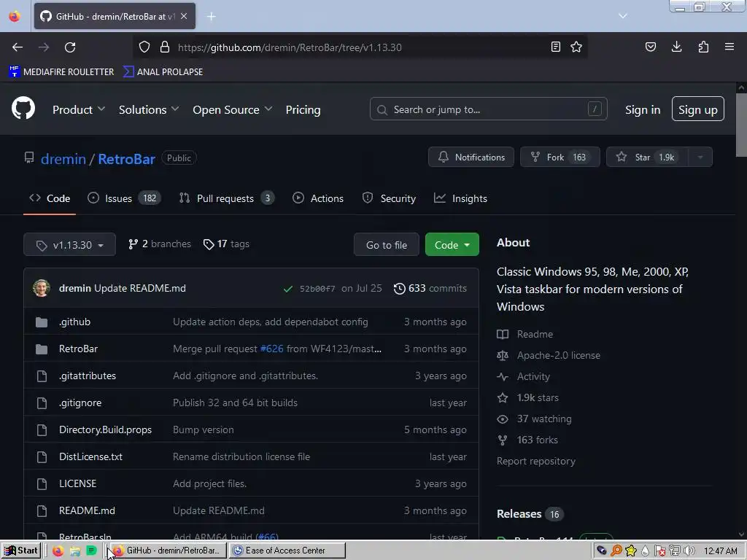Screen dimensions: 747x560
Task: Expand the Solutions menu
Action: click(x=149, y=109)
